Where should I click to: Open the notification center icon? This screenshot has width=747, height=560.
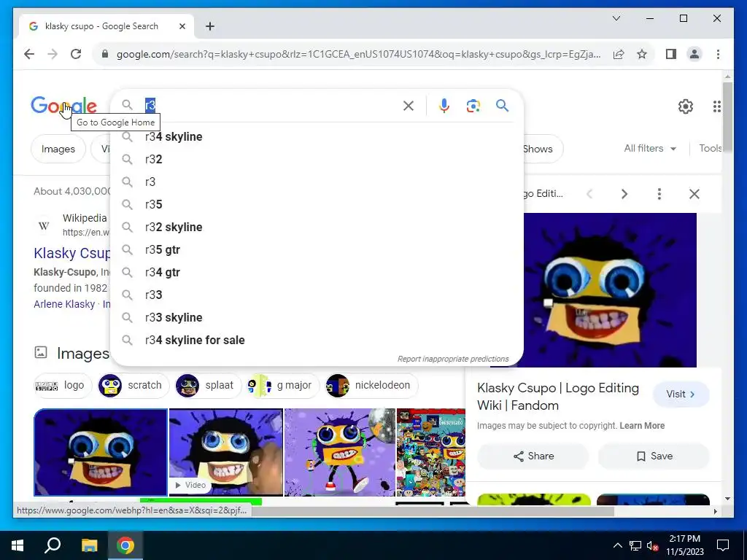723,545
